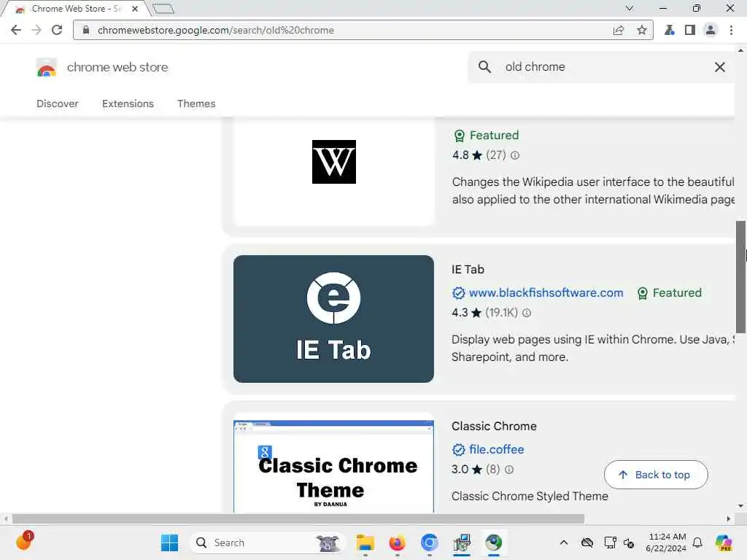This screenshot has height=560, width=747.
Task: Click the Featured badge on IE Tab
Action: tap(670, 293)
